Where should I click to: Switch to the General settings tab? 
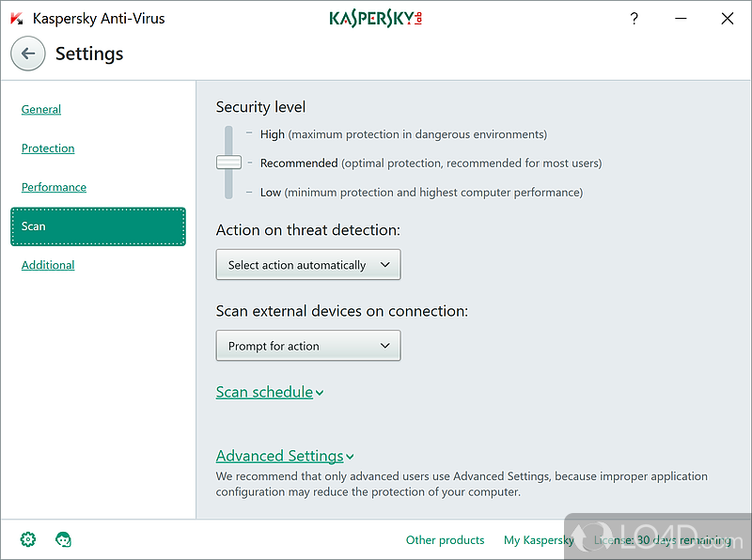click(x=41, y=109)
